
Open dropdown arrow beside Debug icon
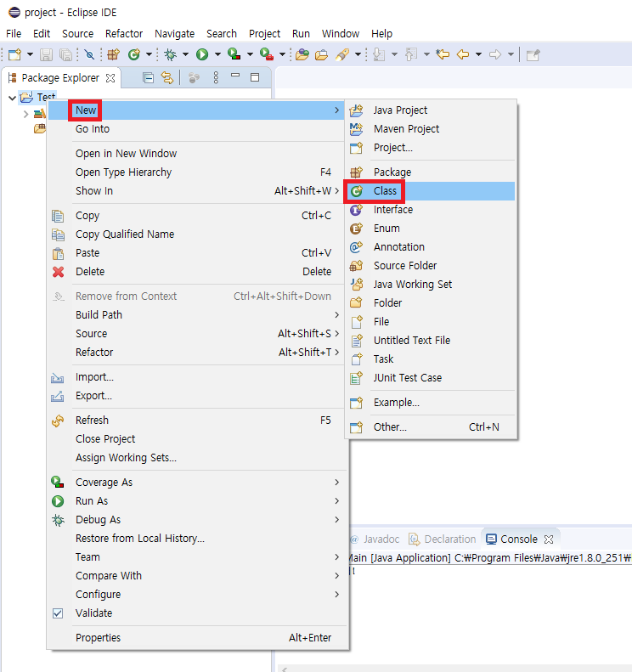click(x=185, y=54)
